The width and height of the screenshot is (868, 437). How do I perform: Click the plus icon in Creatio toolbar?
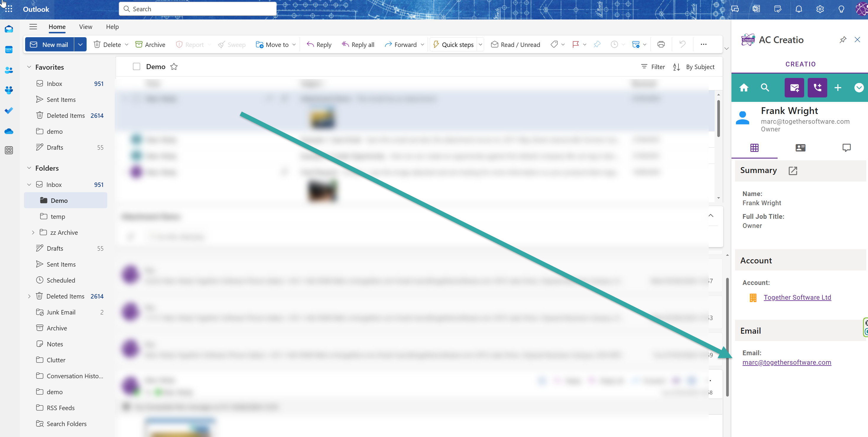(838, 87)
